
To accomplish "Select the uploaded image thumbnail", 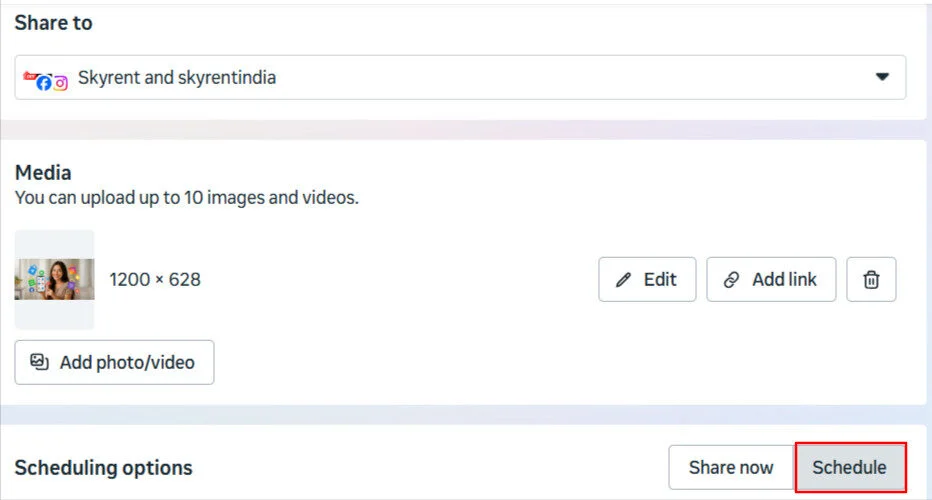I will [54, 280].
